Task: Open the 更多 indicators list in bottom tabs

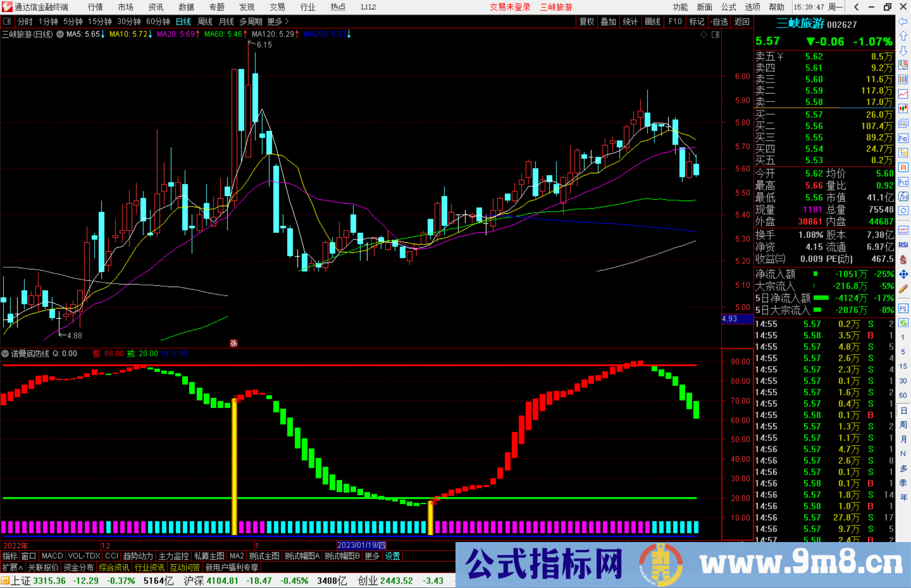Action: [372, 556]
